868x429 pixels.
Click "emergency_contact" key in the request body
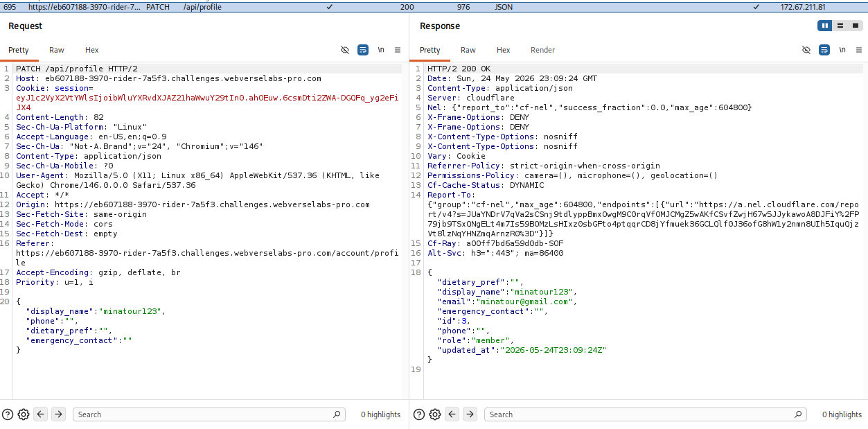click(71, 340)
